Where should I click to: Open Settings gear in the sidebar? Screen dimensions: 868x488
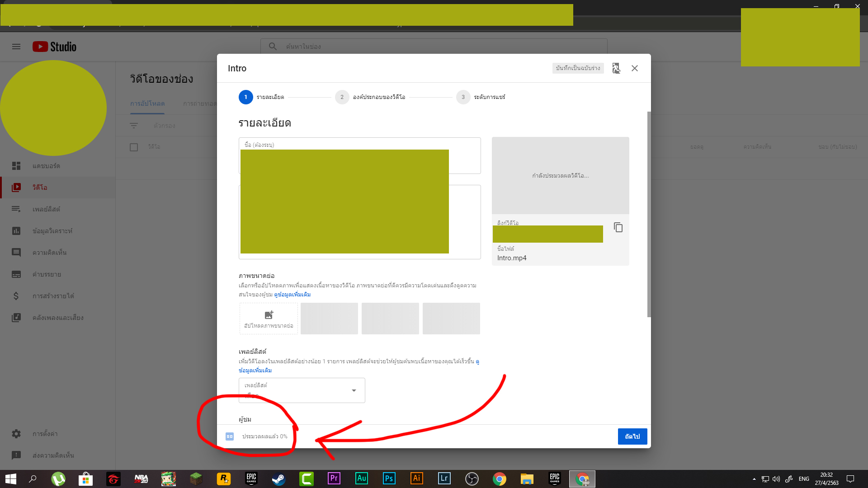16,434
